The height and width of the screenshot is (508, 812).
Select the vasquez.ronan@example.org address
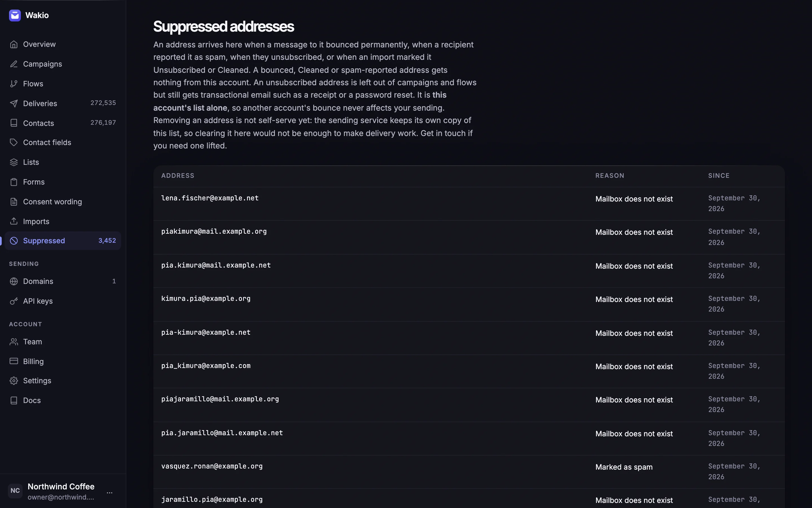click(x=212, y=466)
